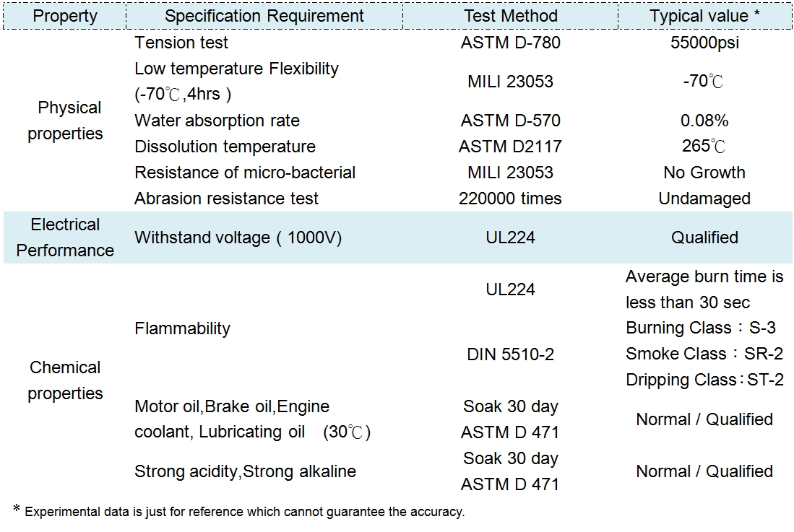Select the ASTM D-570 cell
The height and width of the screenshot is (532, 794).
coord(510,121)
